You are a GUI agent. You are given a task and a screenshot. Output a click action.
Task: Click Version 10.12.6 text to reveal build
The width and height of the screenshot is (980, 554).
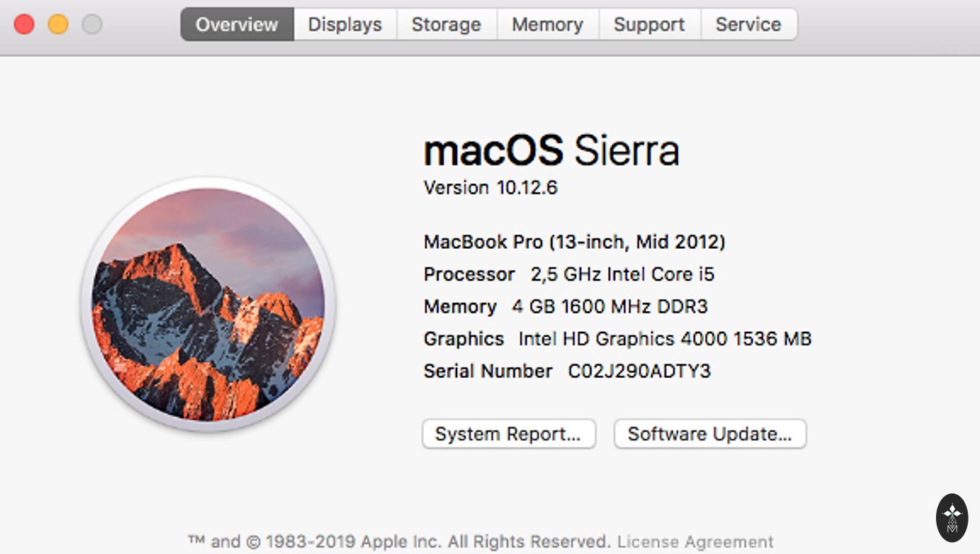(x=490, y=188)
